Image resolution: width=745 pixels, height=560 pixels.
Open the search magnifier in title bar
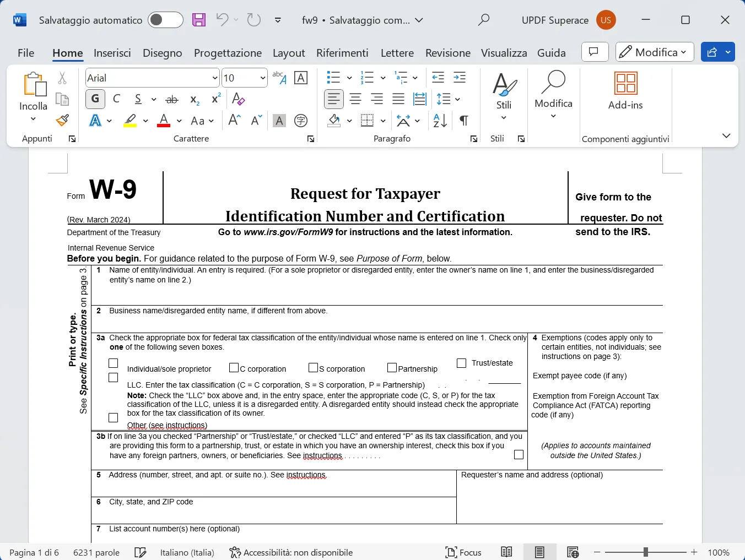click(484, 20)
